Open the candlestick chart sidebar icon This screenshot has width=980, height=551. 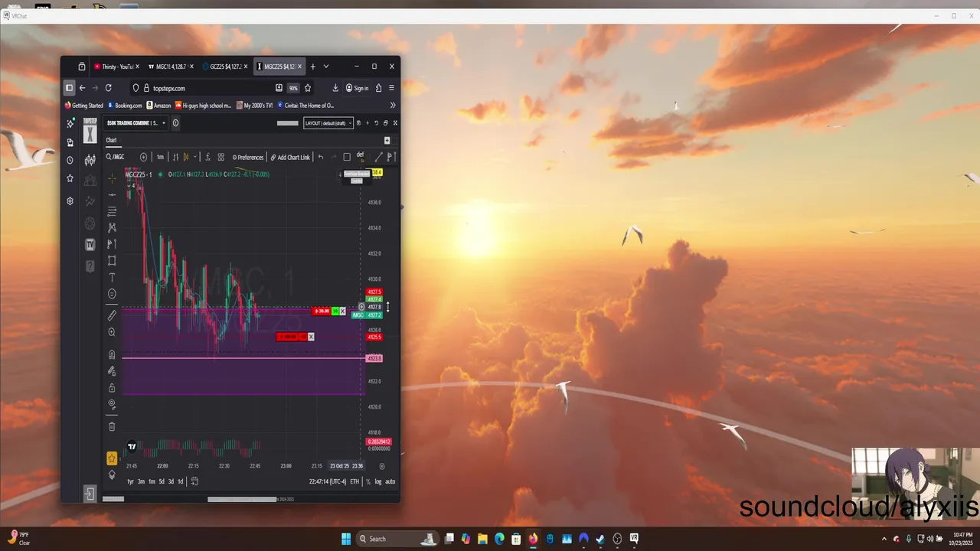click(x=90, y=160)
